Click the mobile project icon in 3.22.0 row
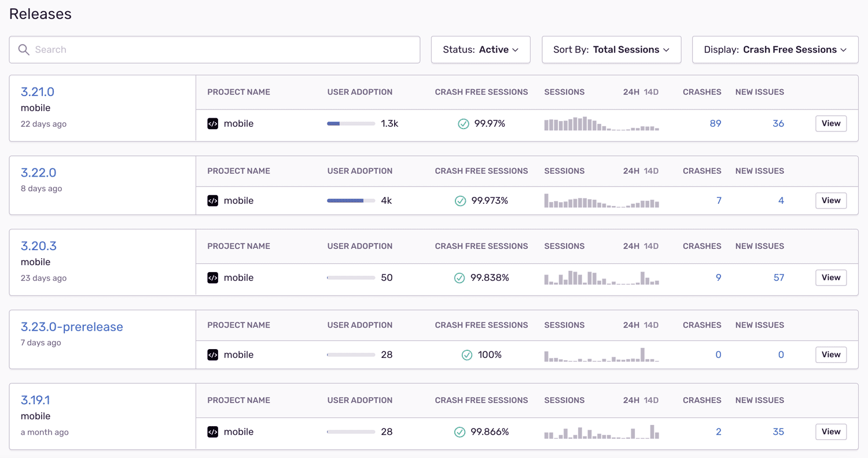 213,200
